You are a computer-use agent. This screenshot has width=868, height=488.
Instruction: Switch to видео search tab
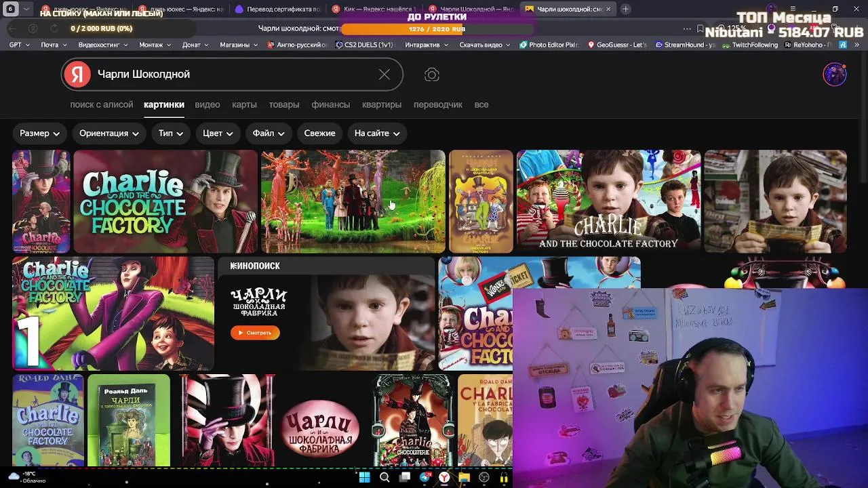[x=208, y=105]
